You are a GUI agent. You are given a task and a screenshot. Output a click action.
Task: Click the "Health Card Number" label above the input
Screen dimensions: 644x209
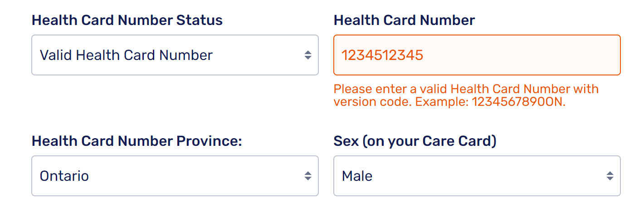(404, 20)
